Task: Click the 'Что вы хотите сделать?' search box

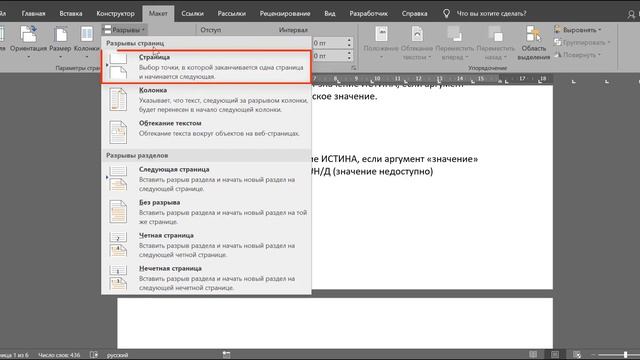Action: click(x=491, y=13)
